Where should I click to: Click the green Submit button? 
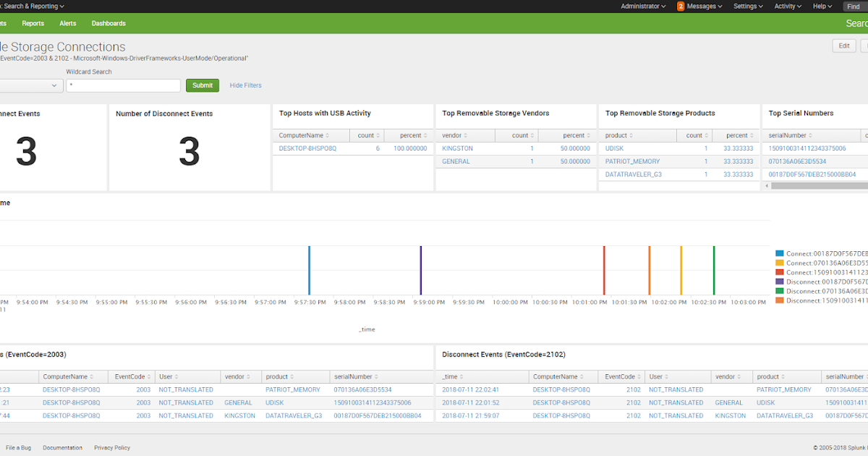point(202,85)
